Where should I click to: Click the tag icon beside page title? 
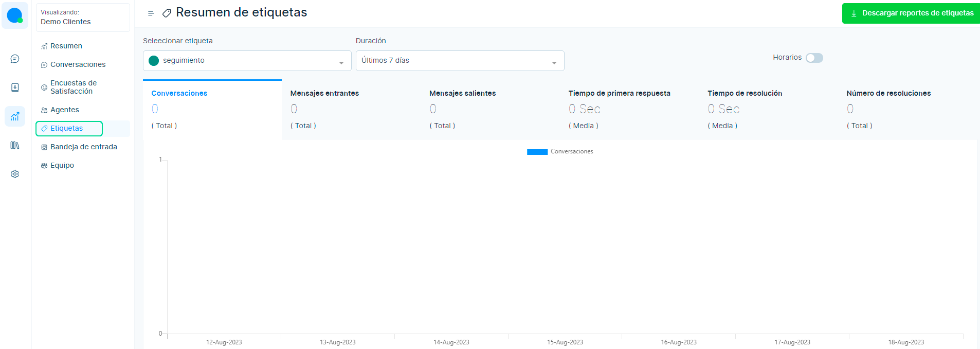point(167,13)
